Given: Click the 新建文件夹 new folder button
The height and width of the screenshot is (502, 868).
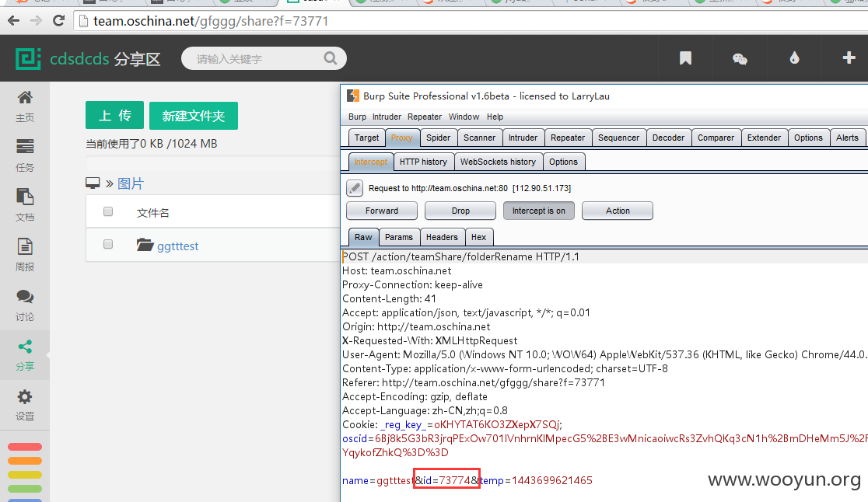Looking at the screenshot, I should (193, 116).
